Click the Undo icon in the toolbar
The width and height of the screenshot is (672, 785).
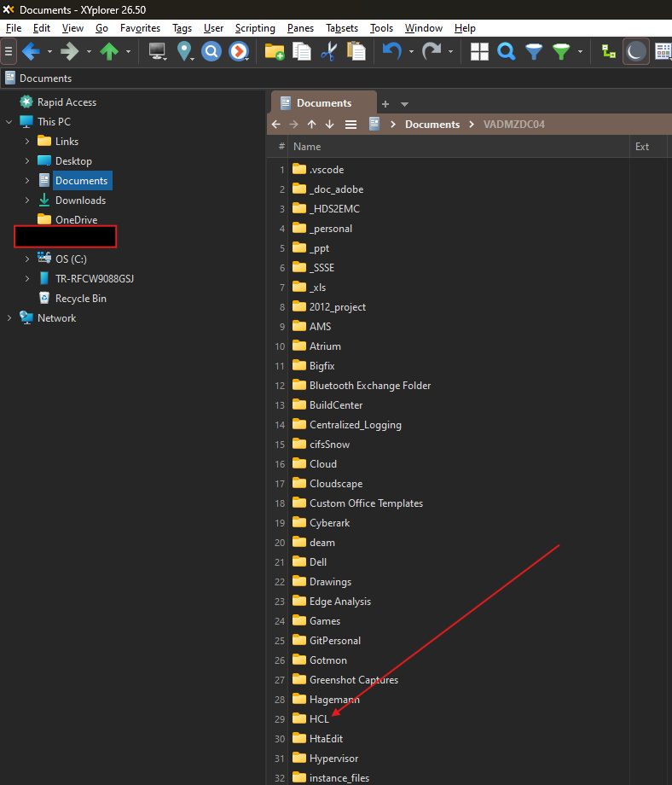point(391,52)
